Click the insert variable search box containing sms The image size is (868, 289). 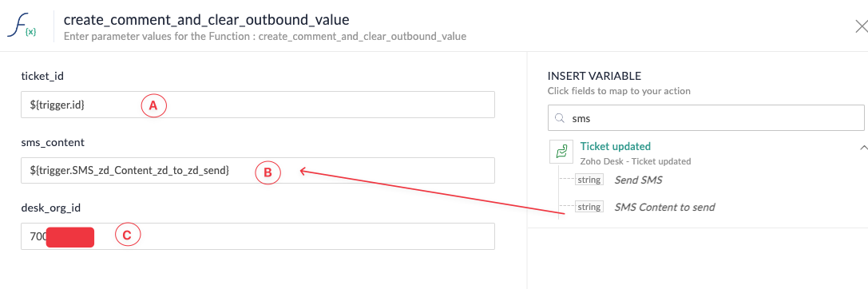click(706, 118)
